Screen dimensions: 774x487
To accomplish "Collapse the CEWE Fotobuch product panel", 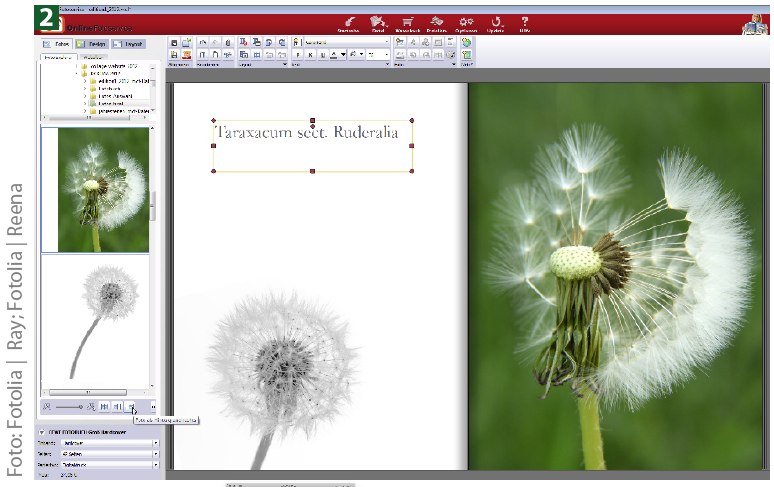I will tap(40, 431).
